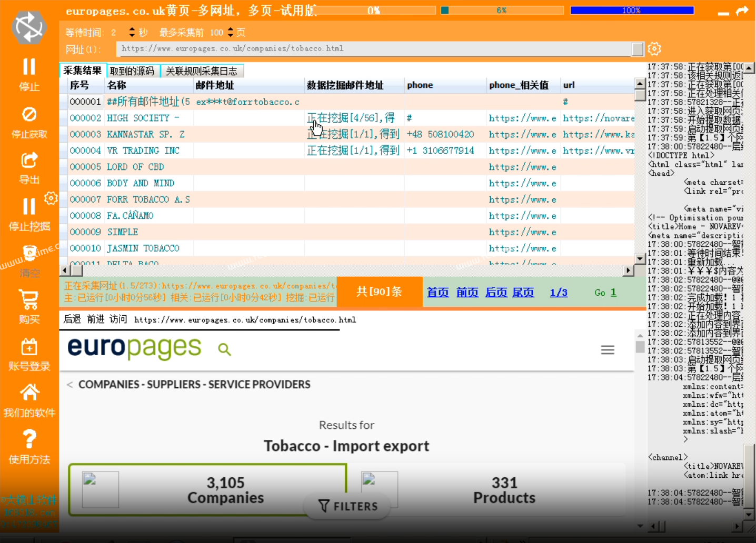The height and width of the screenshot is (543, 756).
Task: Open 我们的软件 home icon
Action: click(29, 393)
